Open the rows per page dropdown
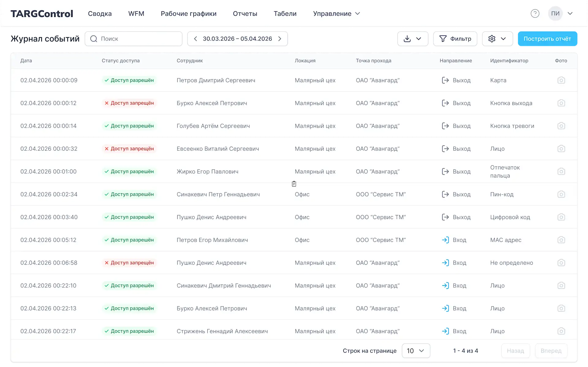The height and width of the screenshot is (367, 588). 416,350
